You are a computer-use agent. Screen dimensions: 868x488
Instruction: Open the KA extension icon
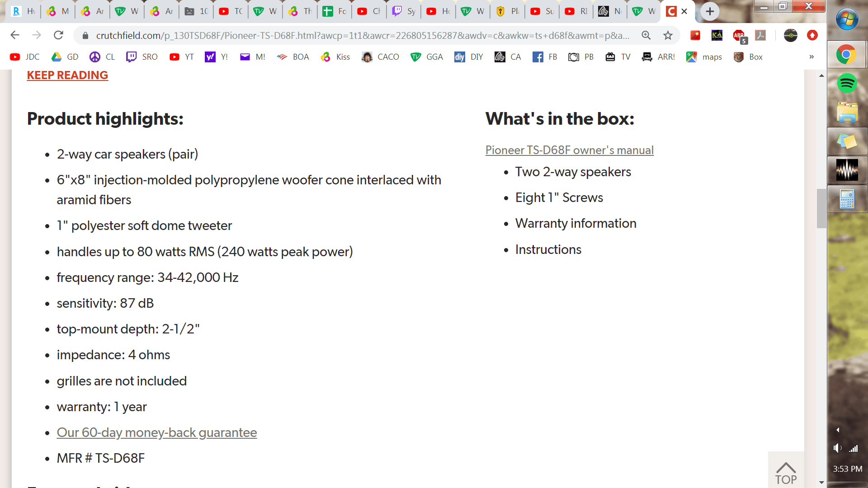[717, 35]
